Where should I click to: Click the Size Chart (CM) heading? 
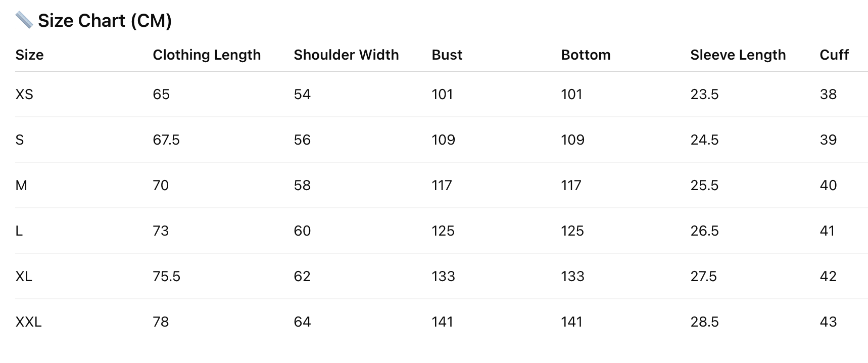coord(105,21)
